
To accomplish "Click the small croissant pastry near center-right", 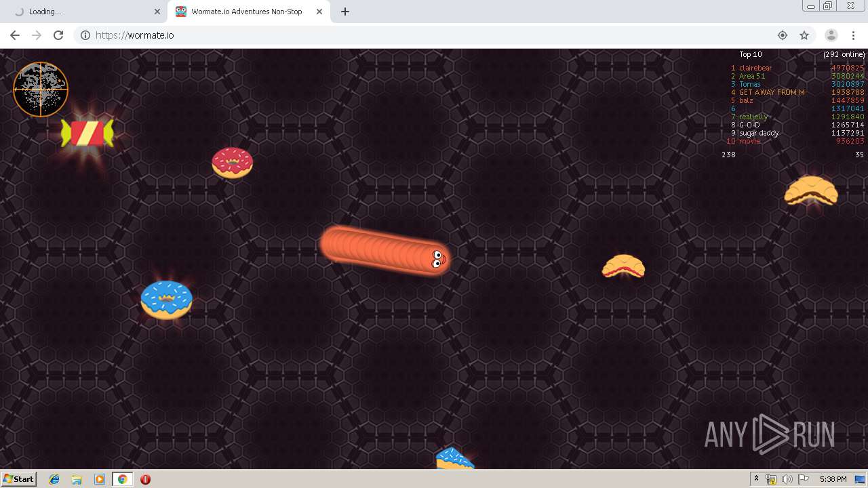I will (x=623, y=266).
